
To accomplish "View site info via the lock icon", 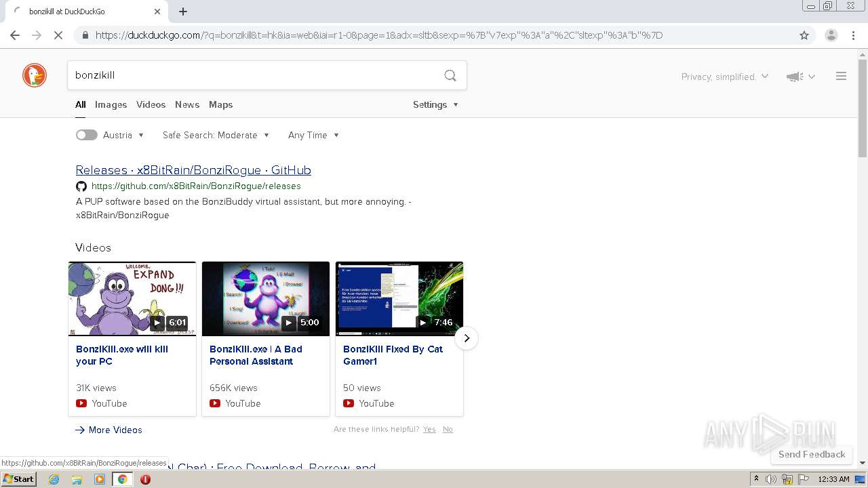I will pos(85,35).
